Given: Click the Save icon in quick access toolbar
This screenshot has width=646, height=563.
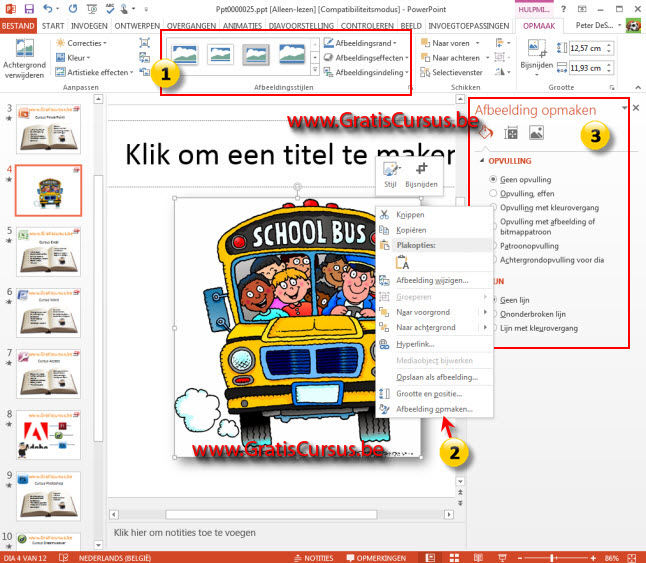Looking at the screenshot, I should coord(29,9).
